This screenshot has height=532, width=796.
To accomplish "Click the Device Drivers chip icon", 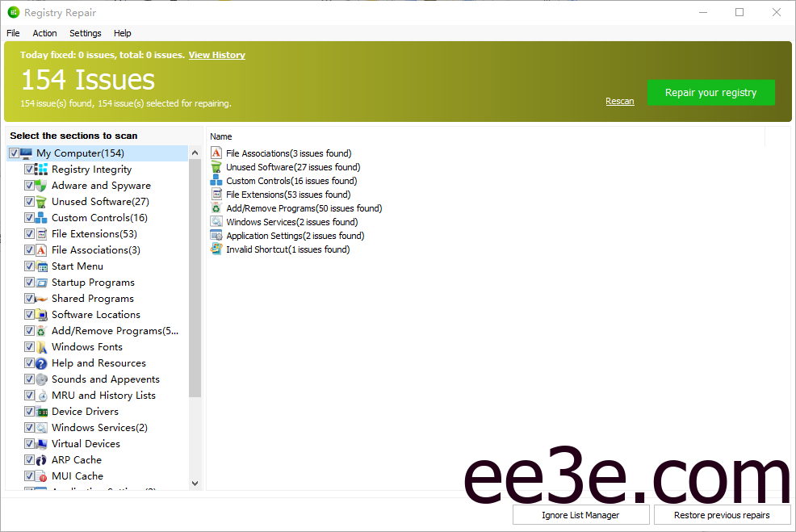I will pyautogui.click(x=41, y=412).
